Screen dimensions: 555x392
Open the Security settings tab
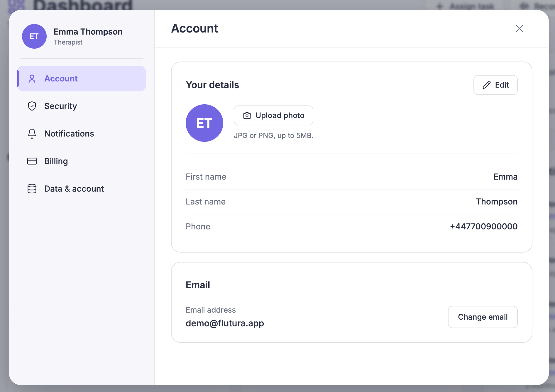(x=82, y=106)
